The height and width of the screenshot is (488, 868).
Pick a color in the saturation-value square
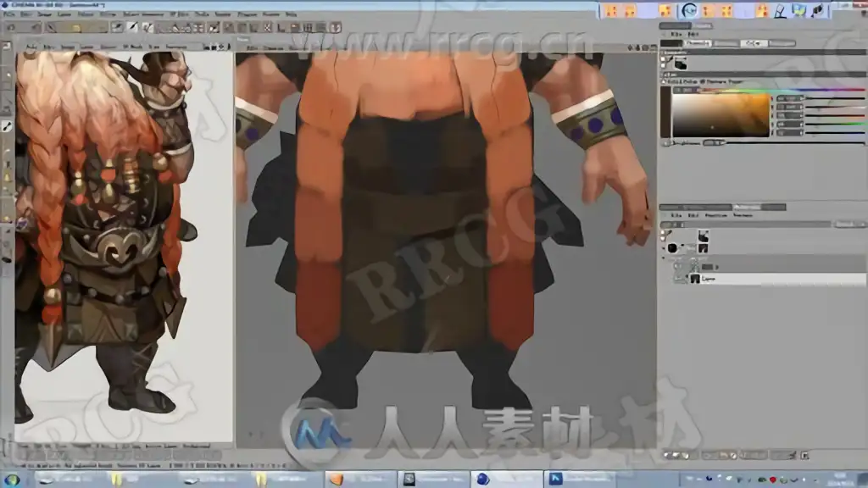[x=721, y=114]
